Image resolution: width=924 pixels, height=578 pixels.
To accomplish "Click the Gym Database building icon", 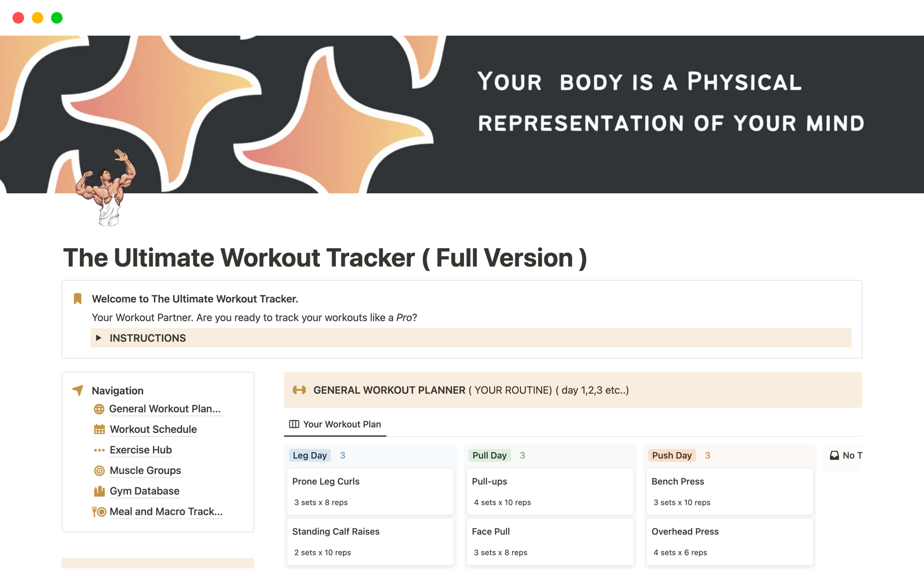I will pyautogui.click(x=99, y=491).
